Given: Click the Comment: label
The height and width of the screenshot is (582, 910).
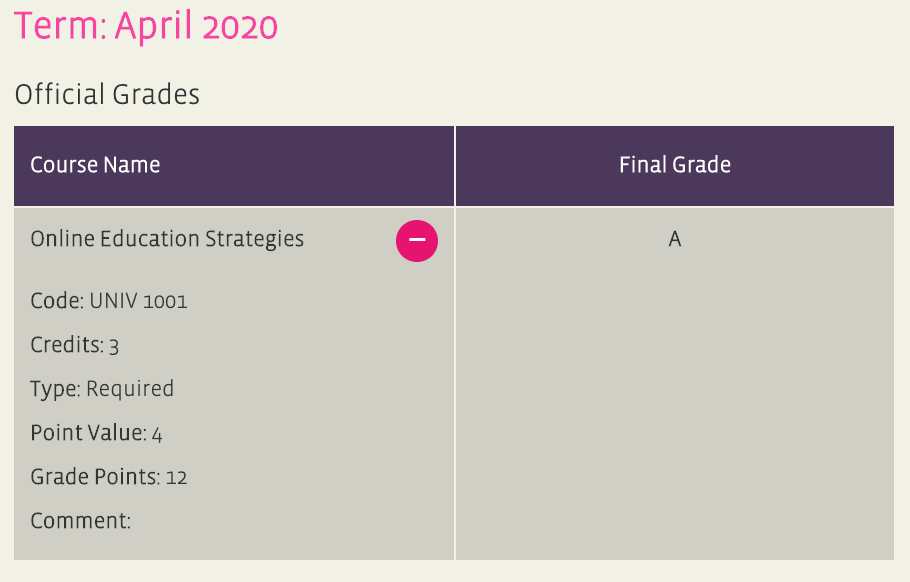Looking at the screenshot, I should click(81, 521).
